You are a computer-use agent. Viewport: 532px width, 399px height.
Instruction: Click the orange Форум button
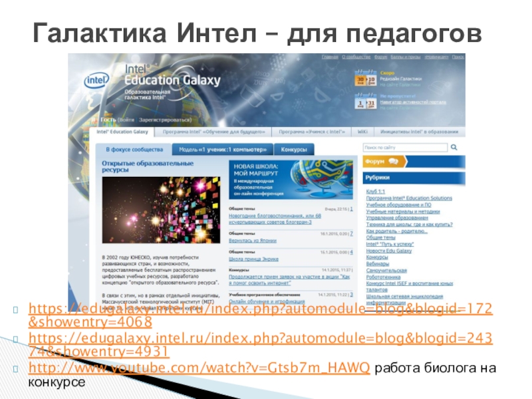click(x=384, y=162)
